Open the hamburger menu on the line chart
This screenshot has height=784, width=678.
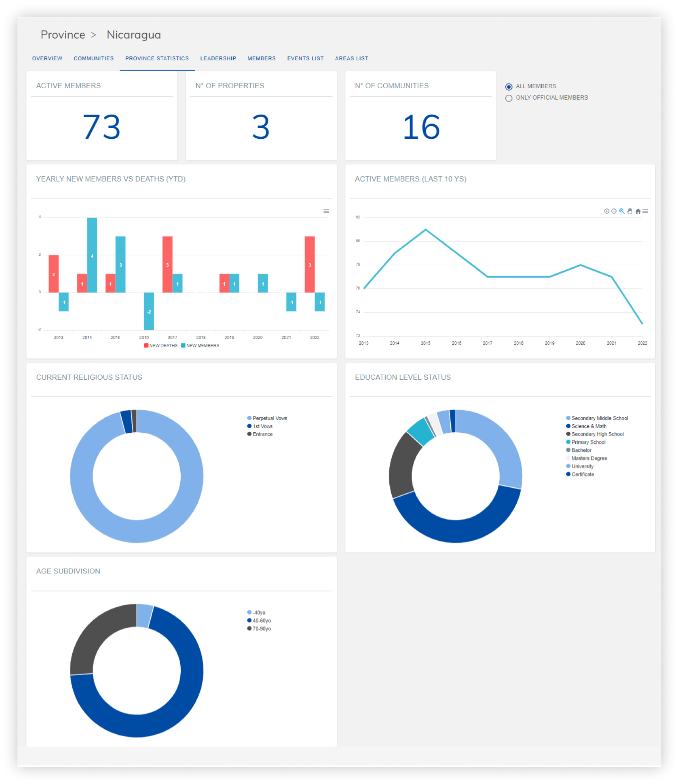point(645,211)
